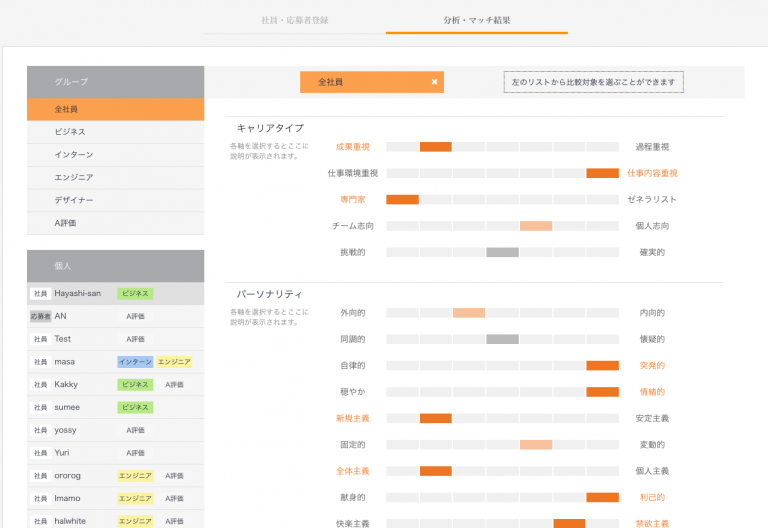Viewport: 768px width, 528px height.
Task: Click the blue インターン tag on masa's row
Action: (x=135, y=362)
